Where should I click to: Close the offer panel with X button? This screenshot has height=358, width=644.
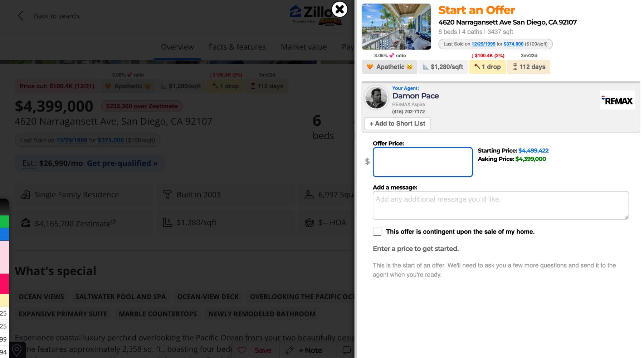(340, 9)
